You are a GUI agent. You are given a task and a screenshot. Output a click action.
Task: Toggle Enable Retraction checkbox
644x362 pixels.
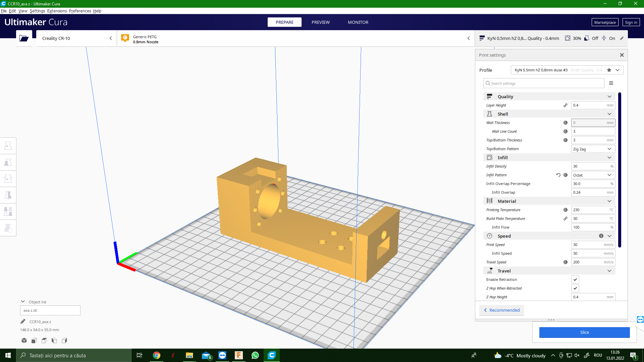tap(575, 280)
